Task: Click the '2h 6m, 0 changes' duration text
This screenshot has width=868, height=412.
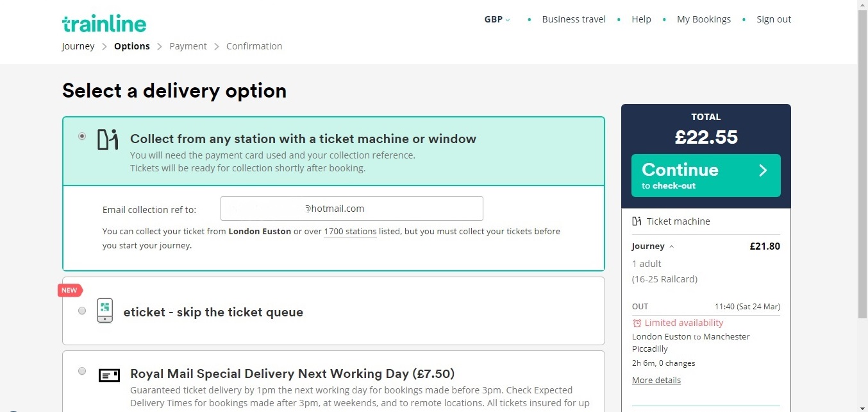Action: pos(664,363)
